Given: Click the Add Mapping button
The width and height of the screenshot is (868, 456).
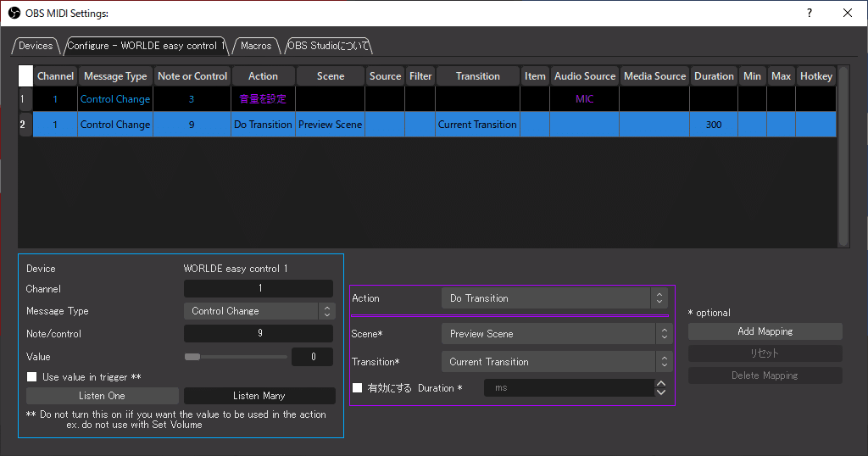Looking at the screenshot, I should (x=765, y=331).
